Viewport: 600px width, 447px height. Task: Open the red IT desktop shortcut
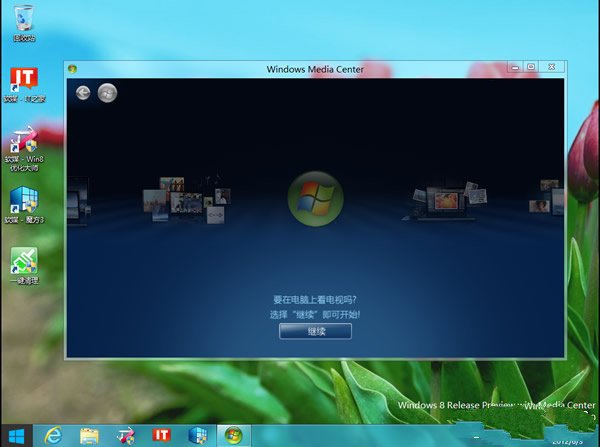(x=24, y=85)
